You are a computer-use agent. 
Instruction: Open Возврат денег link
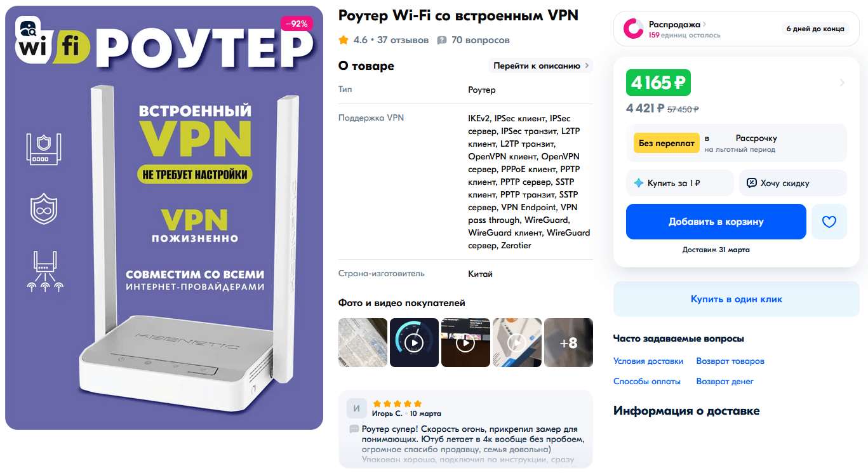click(724, 381)
